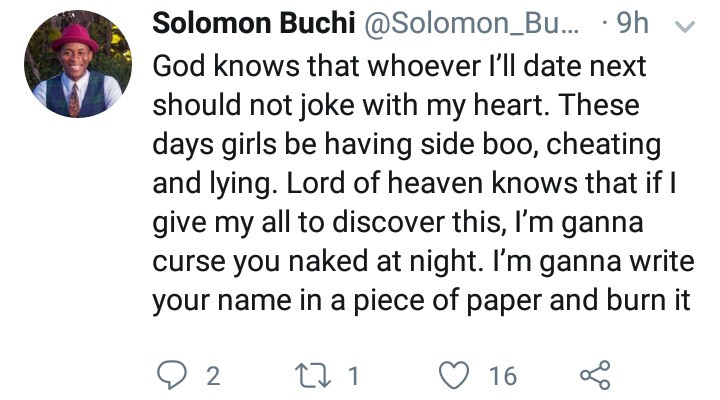This screenshot has width=720, height=400.
Task: Open the share icon options
Action: pos(594,375)
